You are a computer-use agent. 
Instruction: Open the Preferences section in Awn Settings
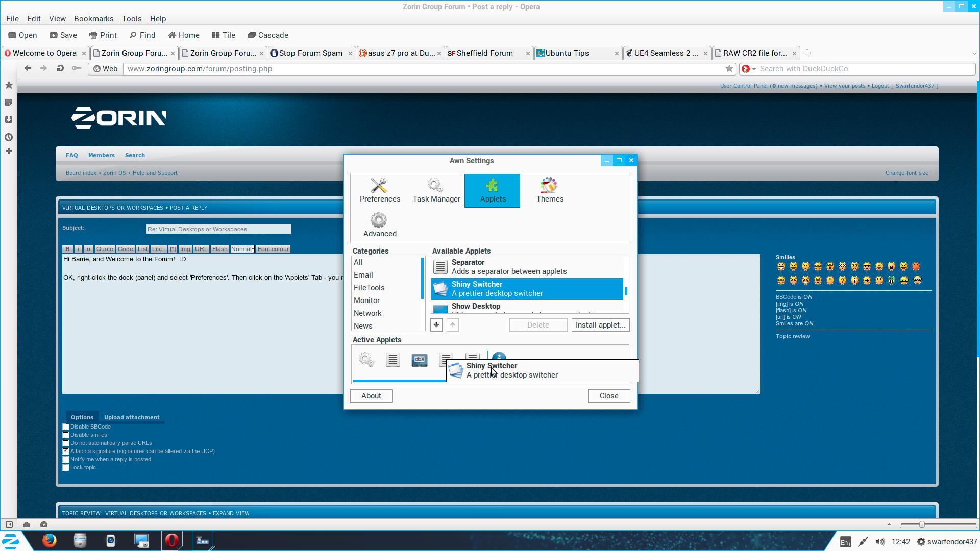point(380,191)
